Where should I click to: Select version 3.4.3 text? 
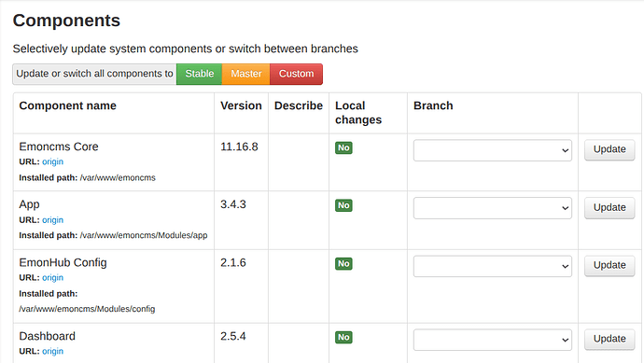233,204
